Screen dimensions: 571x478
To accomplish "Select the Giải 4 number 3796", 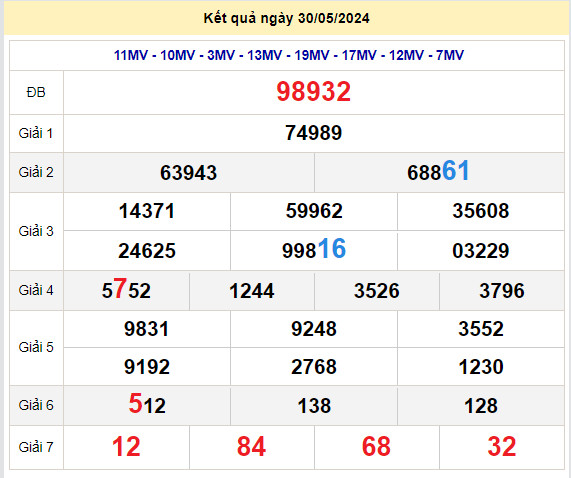I will (x=501, y=291).
